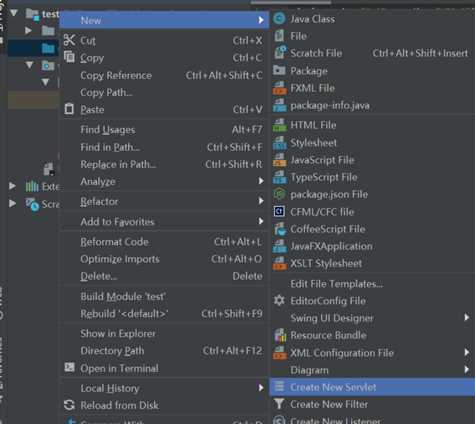Click the Ctrl+Alt+Shift+C shortcut text
The image size is (475, 424).
(224, 76)
